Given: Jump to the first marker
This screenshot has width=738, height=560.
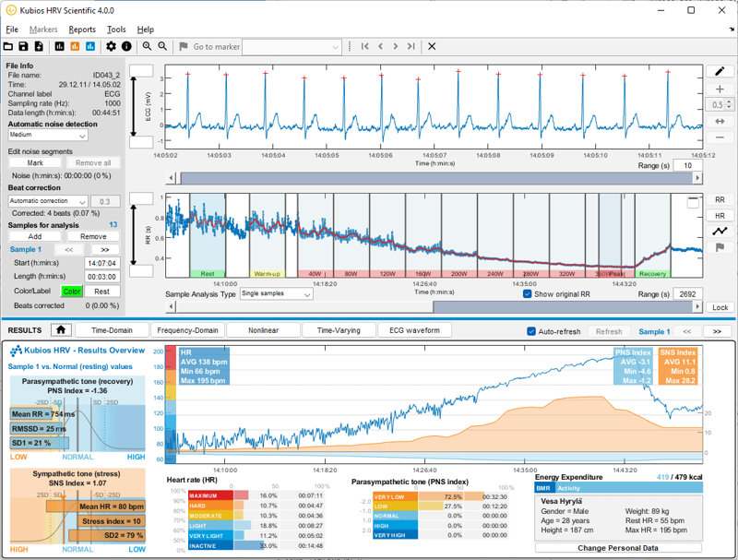Looking at the screenshot, I should click(364, 46).
